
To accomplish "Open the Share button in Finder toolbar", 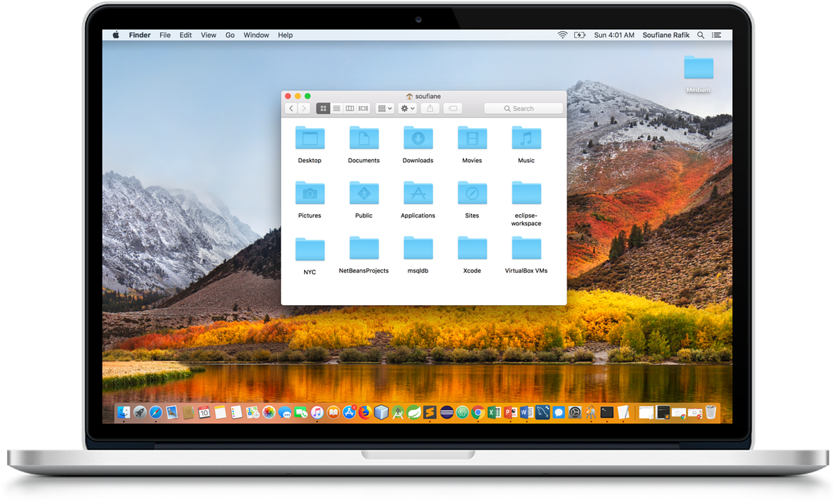I will coord(430,108).
